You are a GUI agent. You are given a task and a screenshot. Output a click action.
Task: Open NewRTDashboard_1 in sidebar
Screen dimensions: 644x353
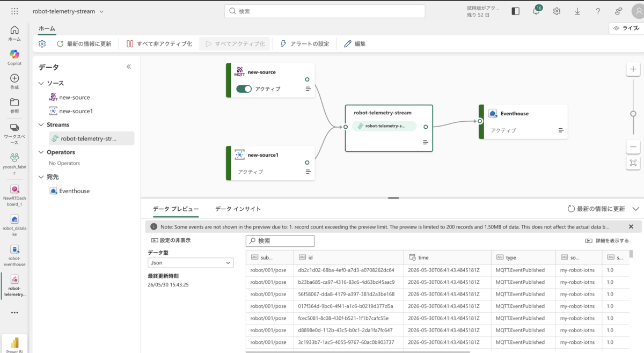(x=14, y=195)
